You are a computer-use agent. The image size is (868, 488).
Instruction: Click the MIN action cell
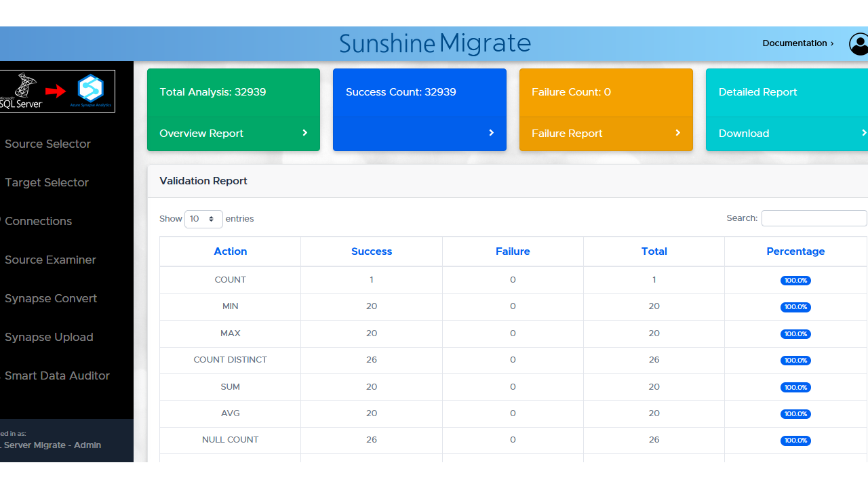click(231, 306)
